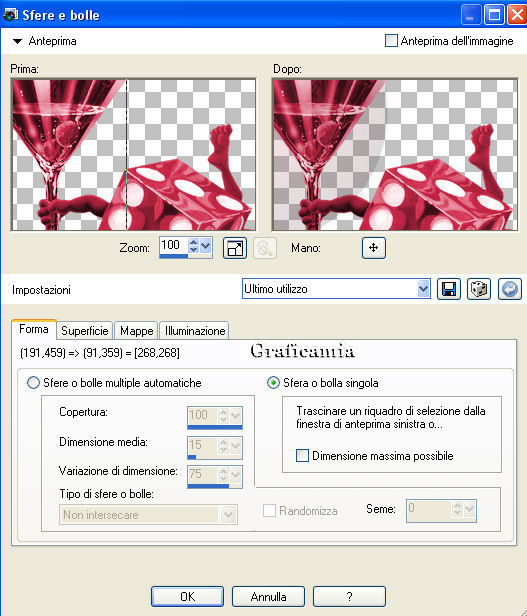The width and height of the screenshot is (527, 616).
Task: Click the Sfere e bolle title bar icon
Action: (10, 15)
